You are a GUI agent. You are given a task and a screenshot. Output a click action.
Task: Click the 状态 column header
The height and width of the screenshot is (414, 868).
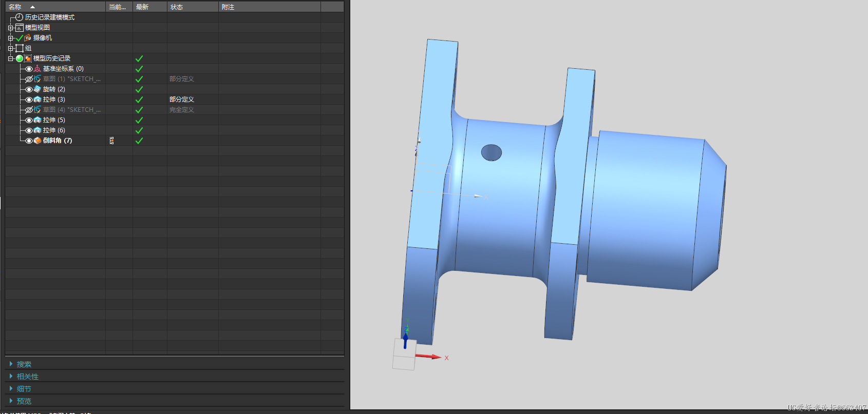point(177,7)
